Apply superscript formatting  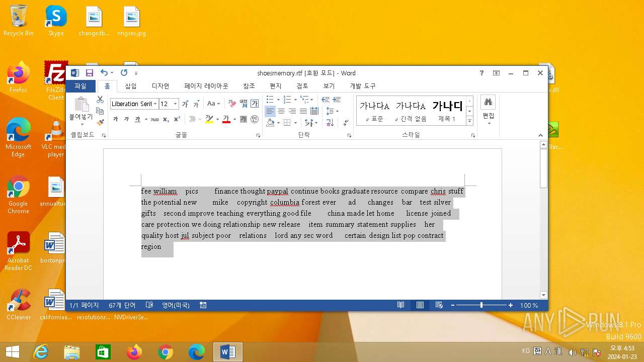[177, 119]
